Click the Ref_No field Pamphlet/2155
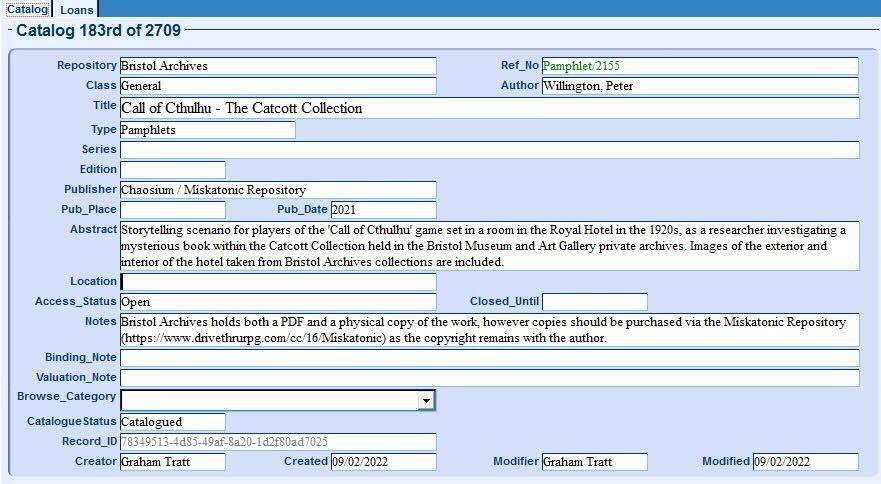The width and height of the screenshot is (881, 484). (700, 66)
